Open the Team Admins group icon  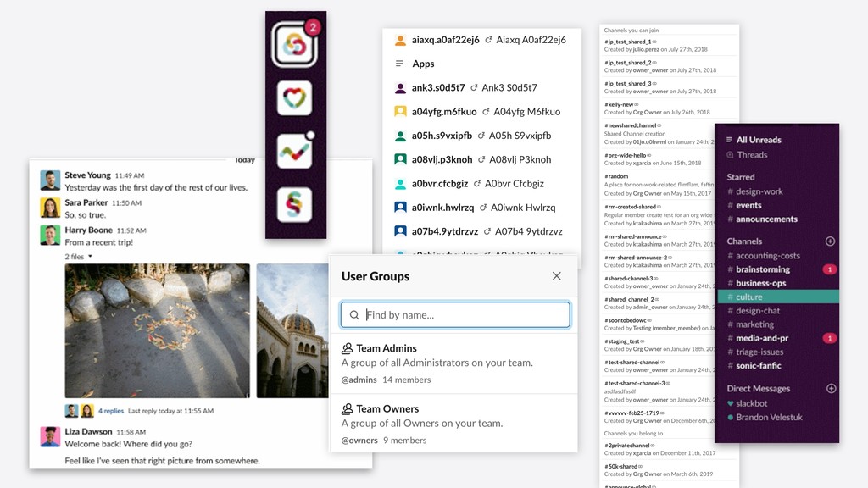[347, 348]
